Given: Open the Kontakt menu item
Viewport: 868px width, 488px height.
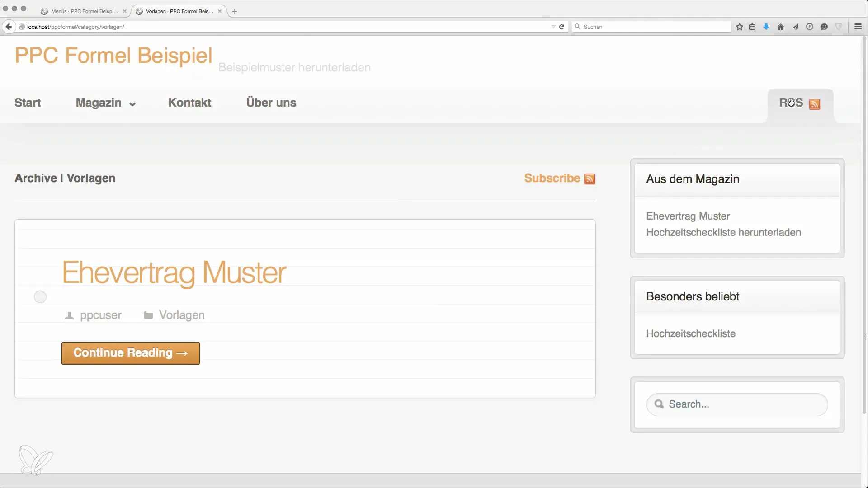Looking at the screenshot, I should coord(189,103).
